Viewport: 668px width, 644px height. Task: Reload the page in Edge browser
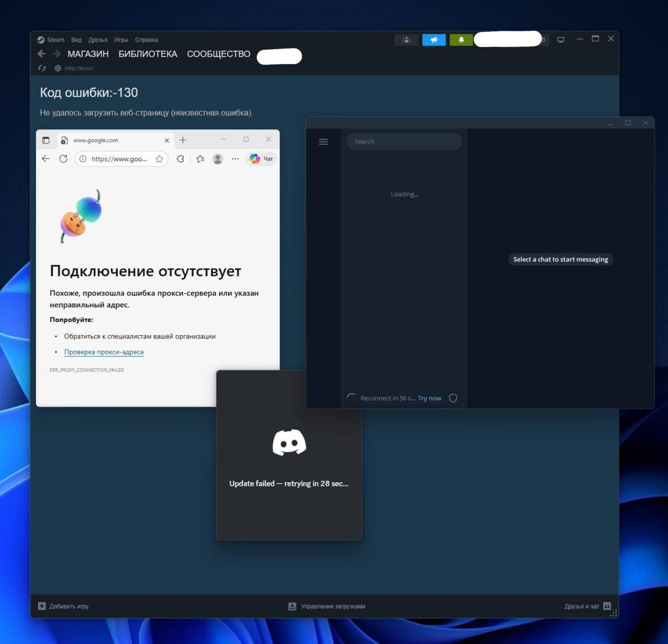[64, 159]
